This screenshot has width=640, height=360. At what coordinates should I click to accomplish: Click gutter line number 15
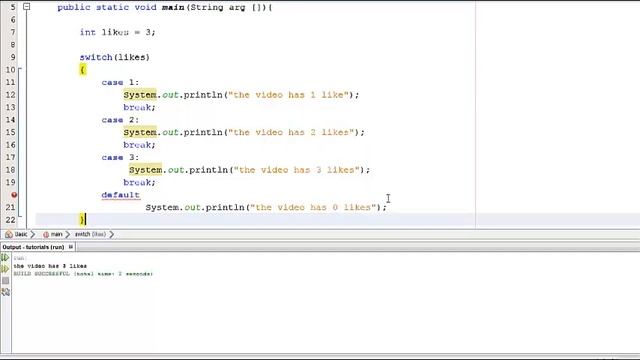(11, 132)
